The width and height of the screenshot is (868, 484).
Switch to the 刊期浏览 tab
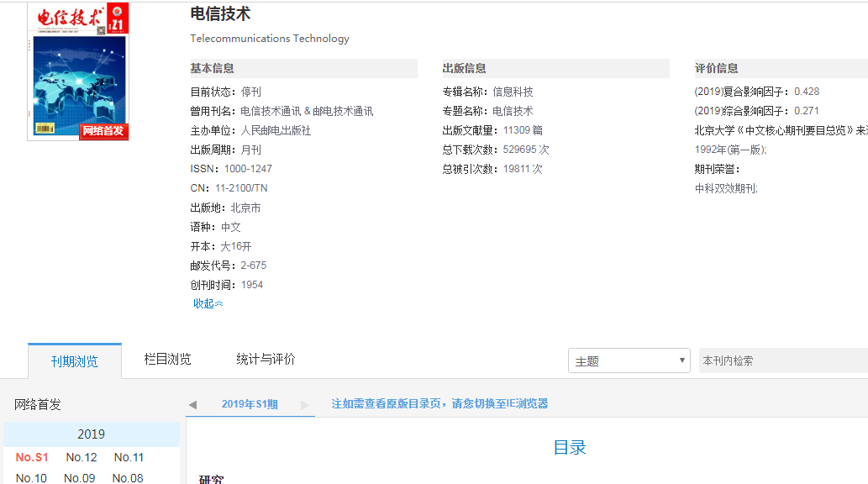[x=75, y=361]
